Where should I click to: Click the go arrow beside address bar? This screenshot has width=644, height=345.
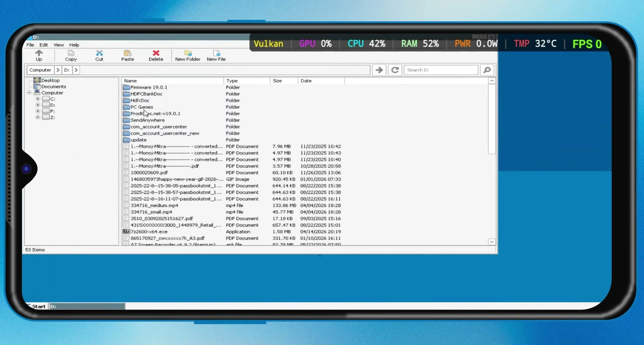coord(379,70)
